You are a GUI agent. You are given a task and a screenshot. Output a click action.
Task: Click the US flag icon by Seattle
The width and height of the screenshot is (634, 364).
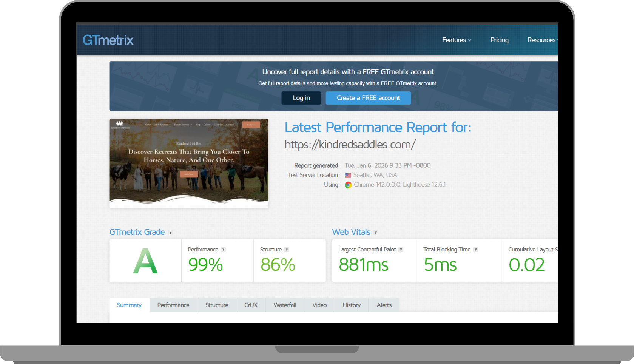348,175
